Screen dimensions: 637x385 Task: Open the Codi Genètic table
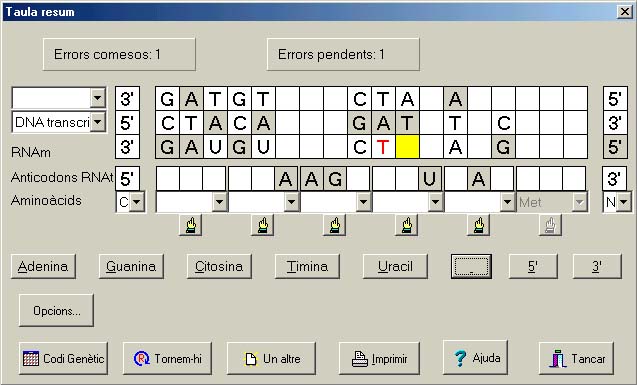click(63, 358)
